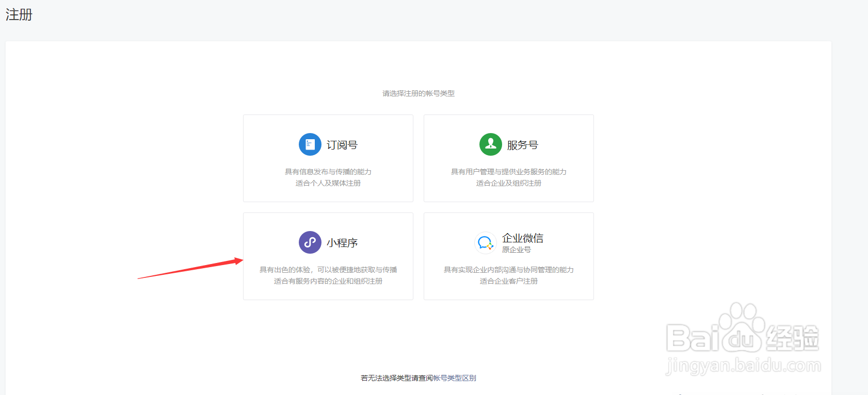Click the 原企业号 subtitle text
Viewport: 868px width, 395px height.
pos(517,250)
